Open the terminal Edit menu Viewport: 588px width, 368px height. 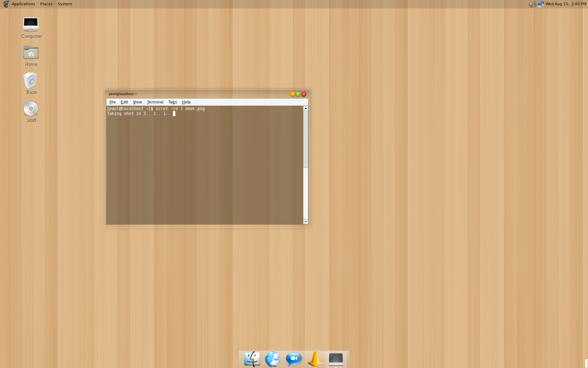pos(124,102)
